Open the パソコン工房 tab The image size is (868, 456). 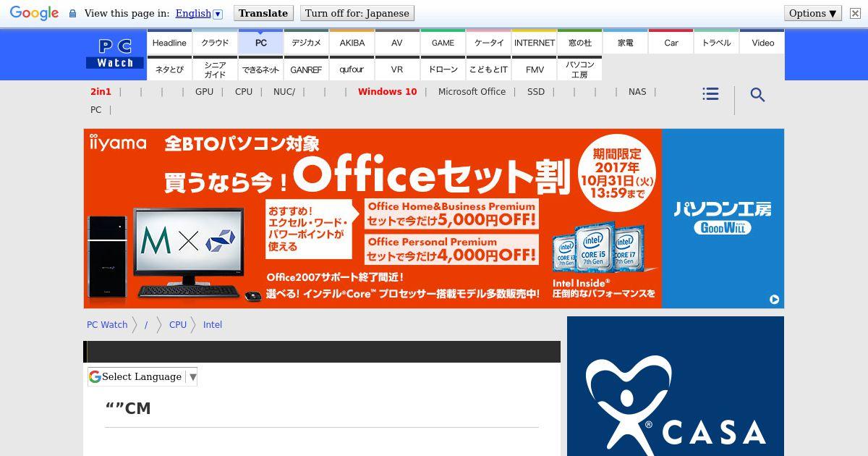point(579,69)
